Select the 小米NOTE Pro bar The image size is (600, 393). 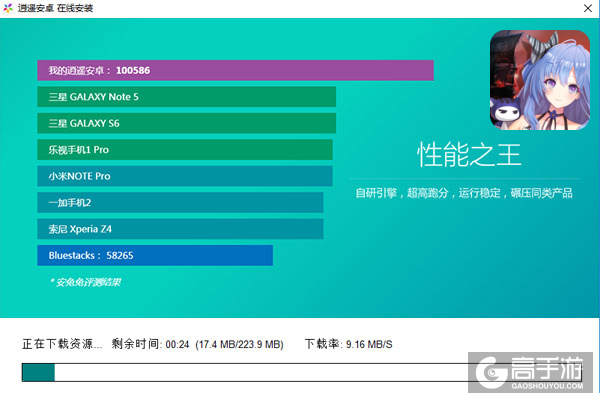[185, 176]
